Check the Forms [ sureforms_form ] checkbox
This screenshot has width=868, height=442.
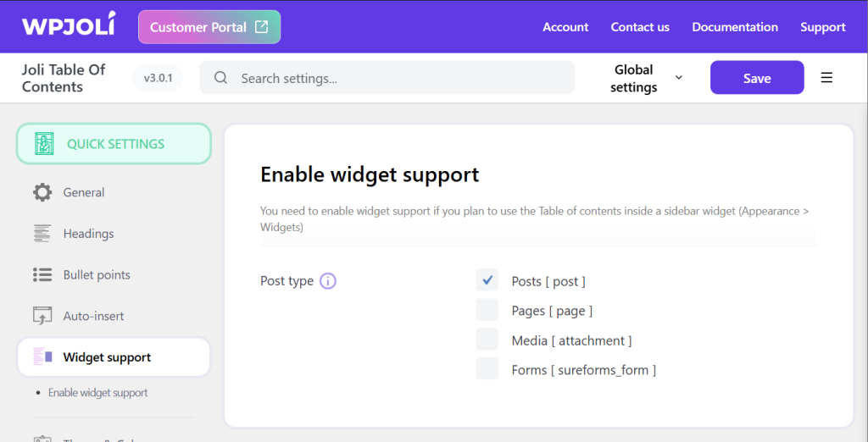pos(487,369)
